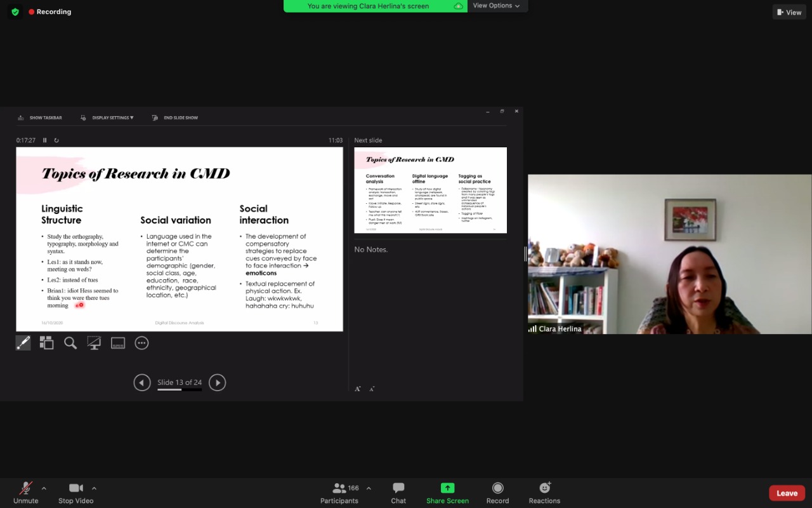812x508 pixels.
Task: Toggle subtitles icon under the slide
Action: coord(118,343)
